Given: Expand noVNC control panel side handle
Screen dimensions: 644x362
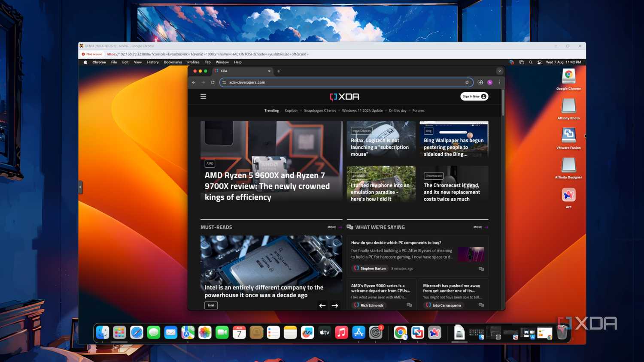Looking at the screenshot, I should [x=80, y=187].
